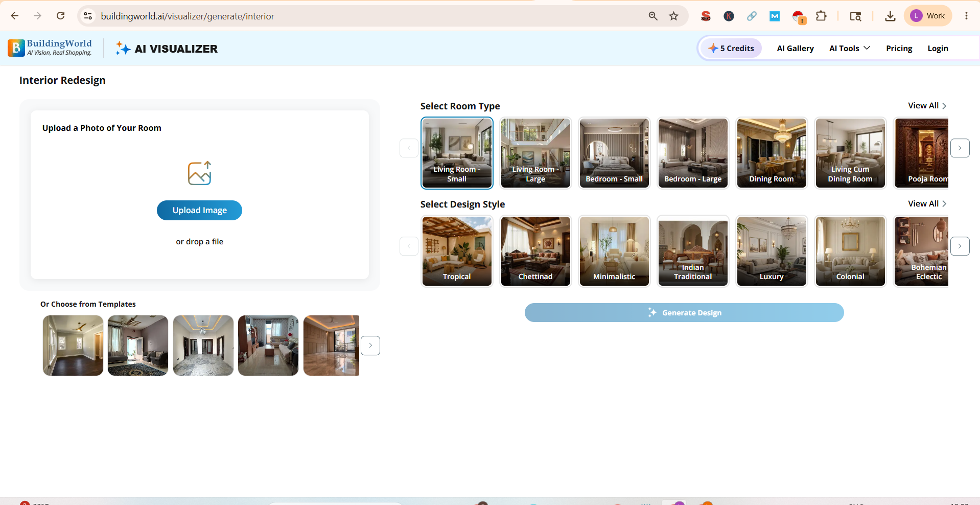
Task: Pick the template with sofa and balcony
Action: [268, 346]
